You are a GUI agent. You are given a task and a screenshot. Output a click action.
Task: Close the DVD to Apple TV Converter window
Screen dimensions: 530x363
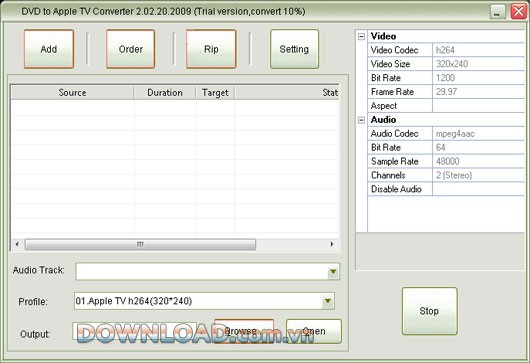click(x=519, y=11)
